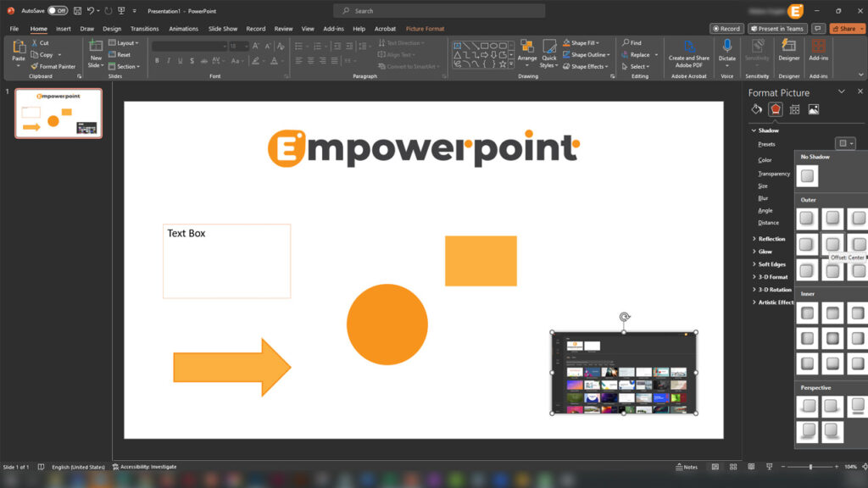Screen dimensions: 868x488
Task: Click the Paste icon in Clipboard group
Action: pos(19,48)
